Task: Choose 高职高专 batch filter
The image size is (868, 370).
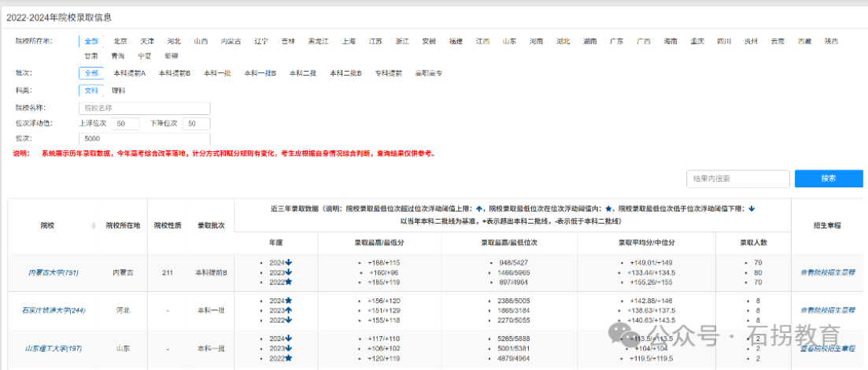Action: coord(428,73)
